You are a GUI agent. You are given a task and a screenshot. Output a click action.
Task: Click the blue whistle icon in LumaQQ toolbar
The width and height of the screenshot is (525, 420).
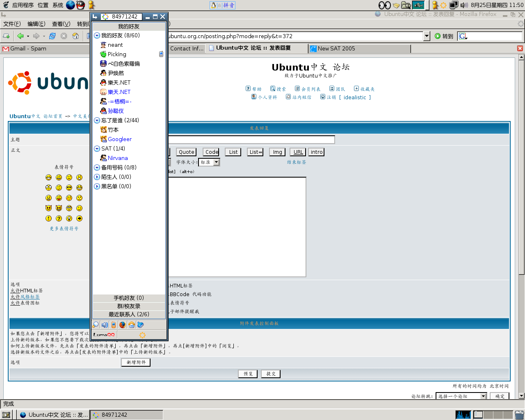140,325
